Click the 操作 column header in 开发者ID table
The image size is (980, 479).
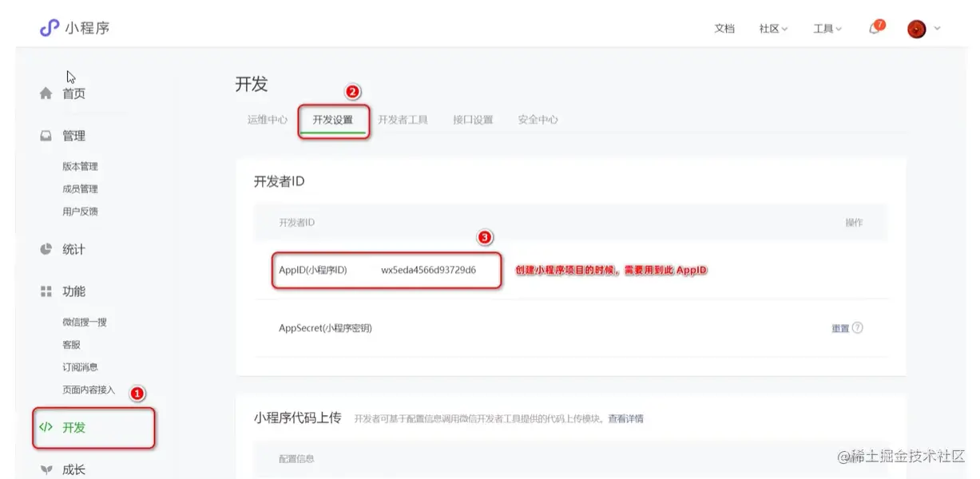(x=854, y=222)
